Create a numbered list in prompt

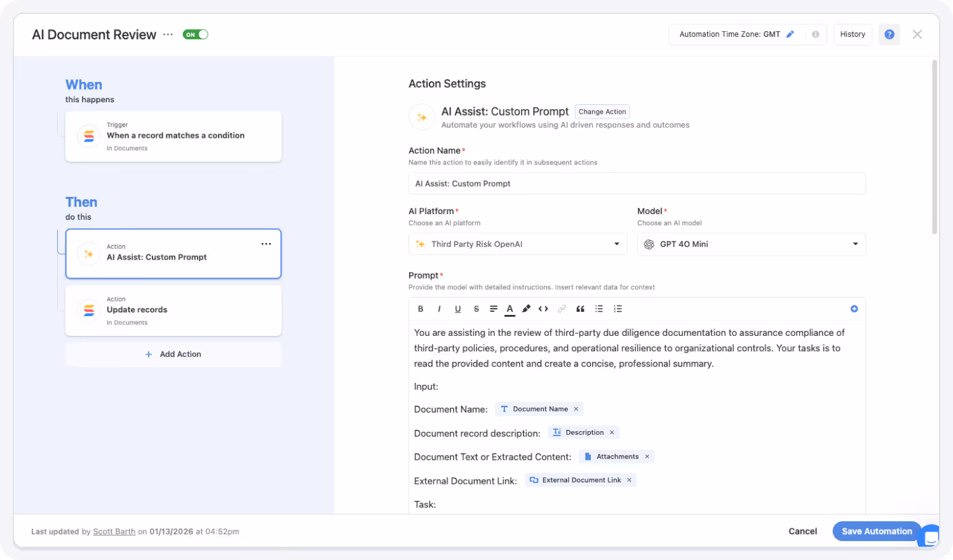point(618,309)
